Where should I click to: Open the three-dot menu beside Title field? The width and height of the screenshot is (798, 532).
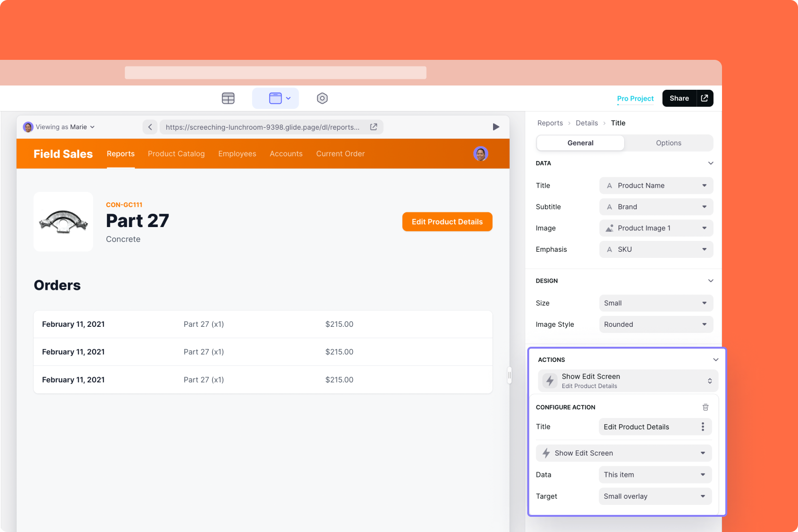tap(703, 427)
